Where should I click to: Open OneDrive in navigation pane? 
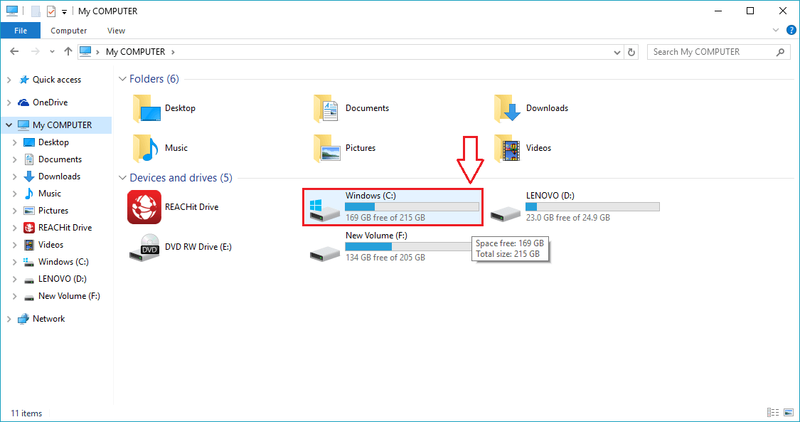pyautogui.click(x=49, y=103)
